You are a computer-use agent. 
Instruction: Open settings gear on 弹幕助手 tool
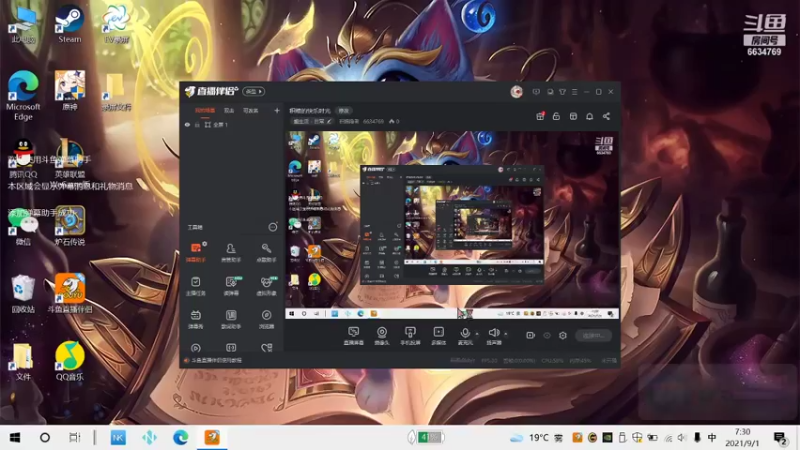click(205, 244)
